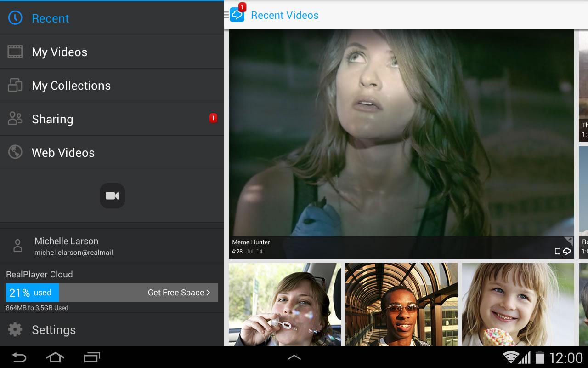
Task: Open the RealPlayer Cloud app icon
Action: click(x=237, y=15)
